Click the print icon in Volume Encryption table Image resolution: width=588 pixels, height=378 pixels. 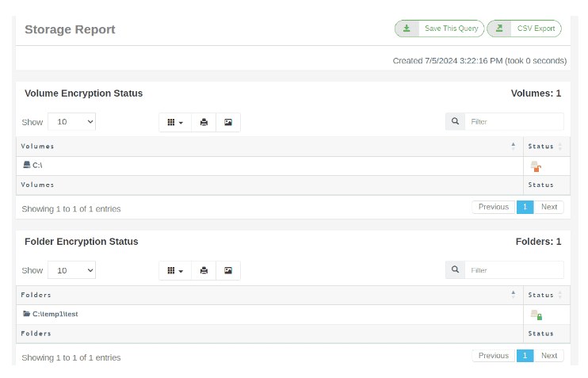tap(204, 122)
